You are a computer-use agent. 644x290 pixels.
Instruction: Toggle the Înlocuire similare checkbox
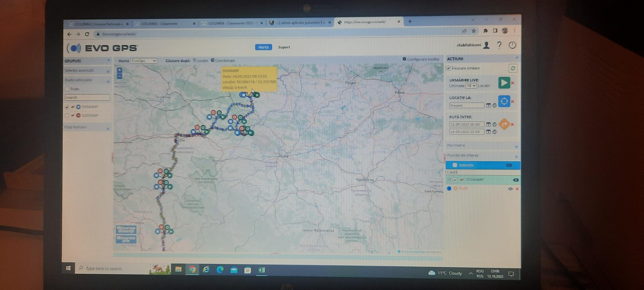[448, 68]
